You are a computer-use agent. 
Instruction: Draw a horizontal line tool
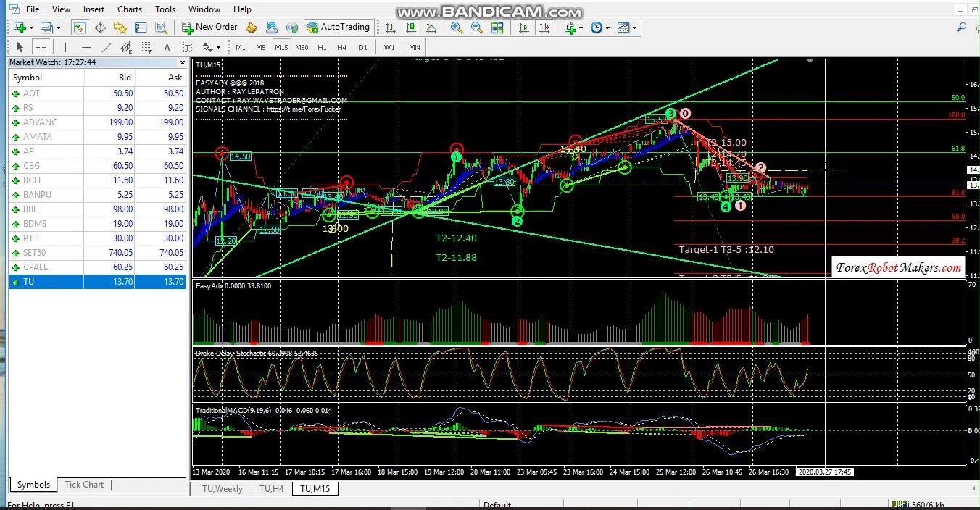86,47
